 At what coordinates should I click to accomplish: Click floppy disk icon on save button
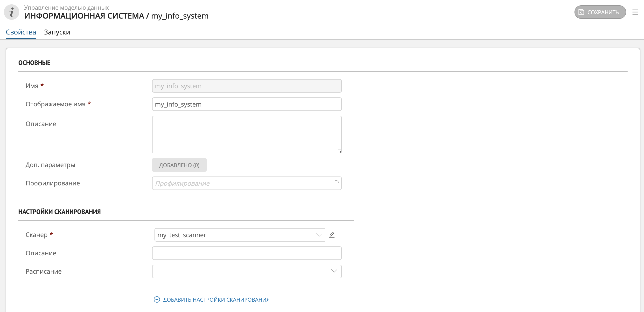[x=581, y=12]
